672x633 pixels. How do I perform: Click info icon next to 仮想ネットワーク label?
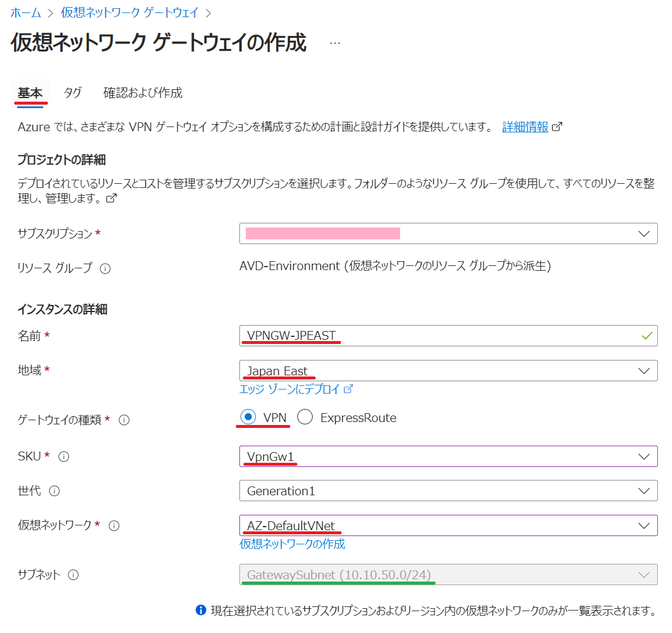pyautogui.click(x=114, y=526)
